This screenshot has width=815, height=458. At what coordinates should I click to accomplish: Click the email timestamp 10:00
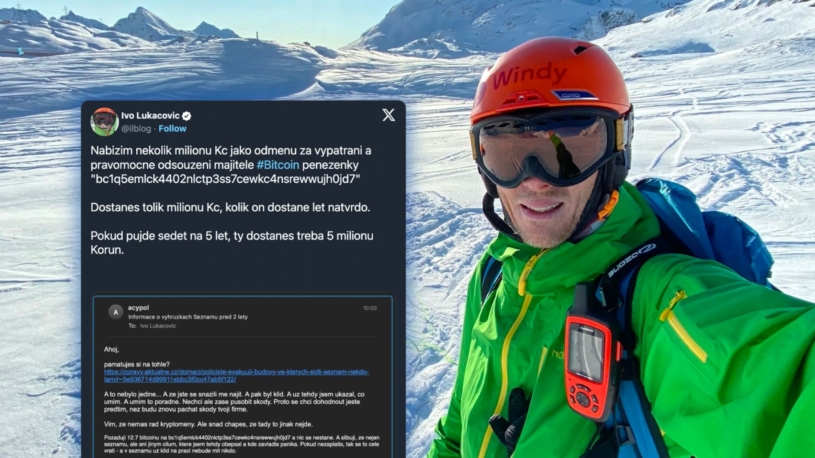[370, 308]
